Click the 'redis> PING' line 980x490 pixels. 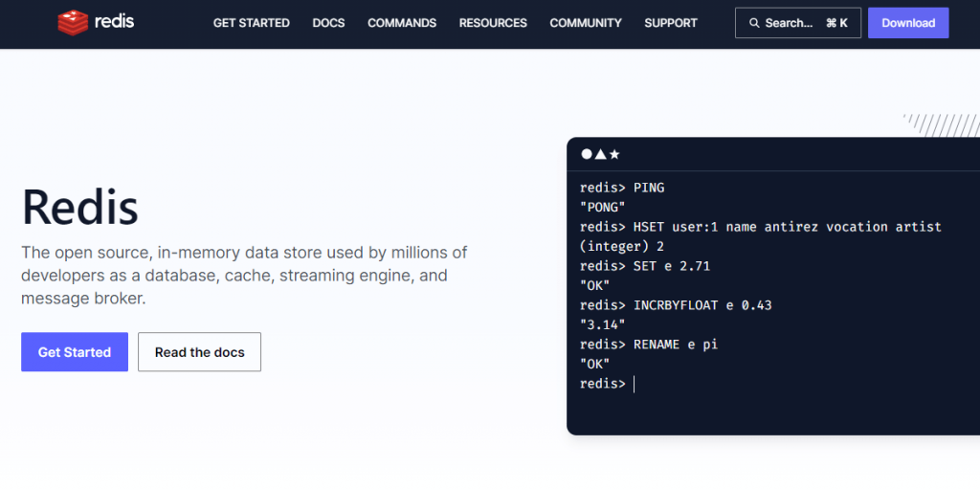click(622, 188)
